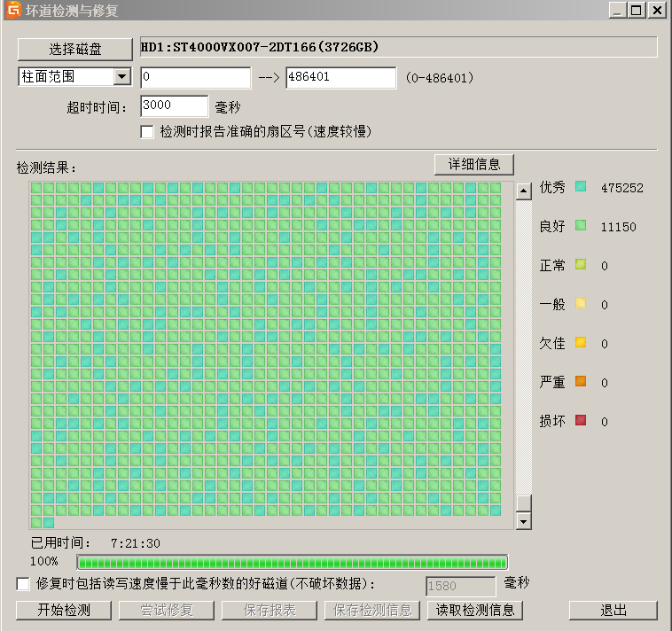672x631 pixels.
Task: Click the 严重 orange color swatch
Action: click(581, 382)
